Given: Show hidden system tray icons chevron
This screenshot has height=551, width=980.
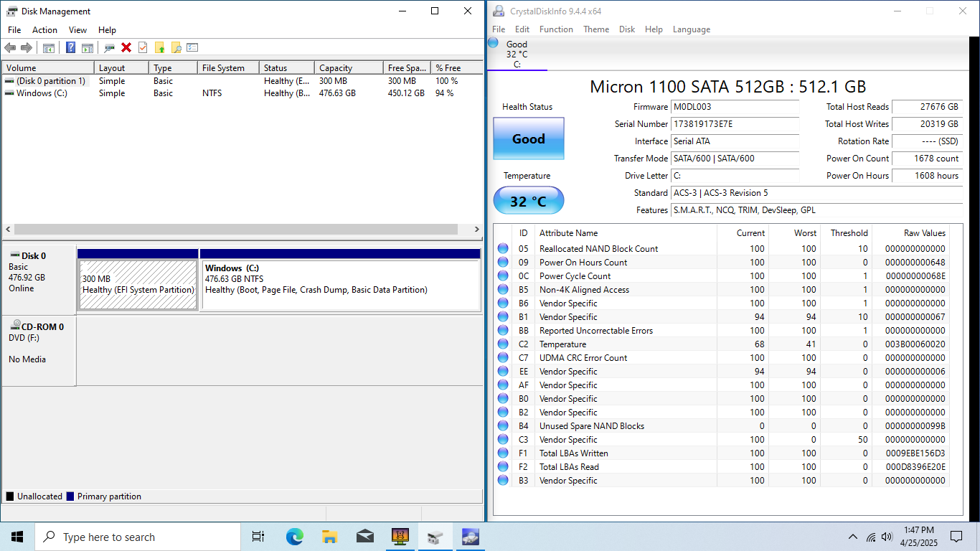Looking at the screenshot, I should pos(853,537).
